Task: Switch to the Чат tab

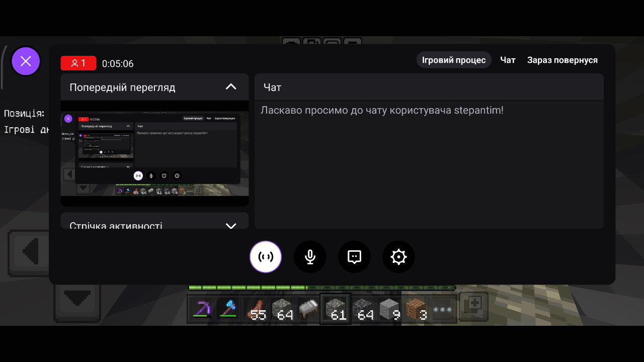Action: 508,60
